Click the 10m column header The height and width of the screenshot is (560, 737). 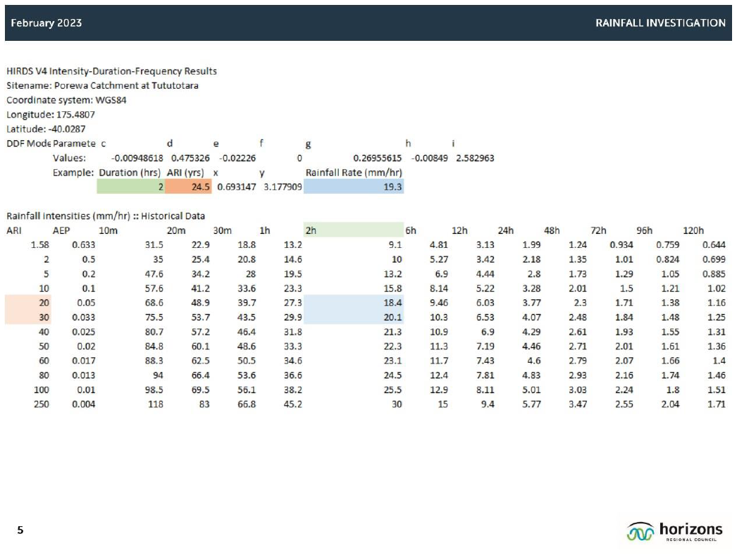coord(108,230)
